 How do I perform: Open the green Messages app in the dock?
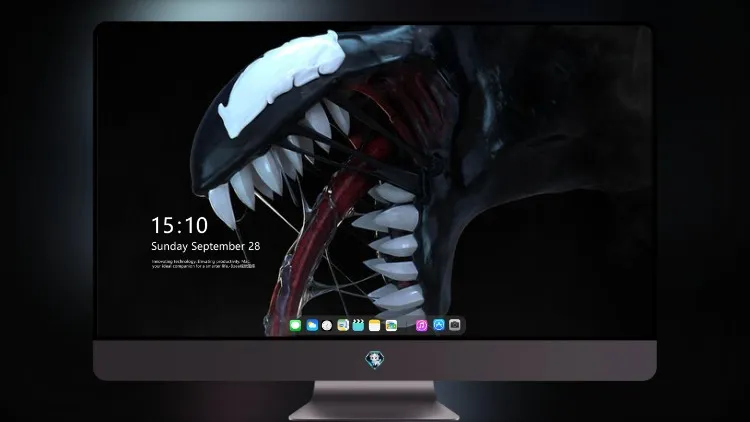click(295, 326)
